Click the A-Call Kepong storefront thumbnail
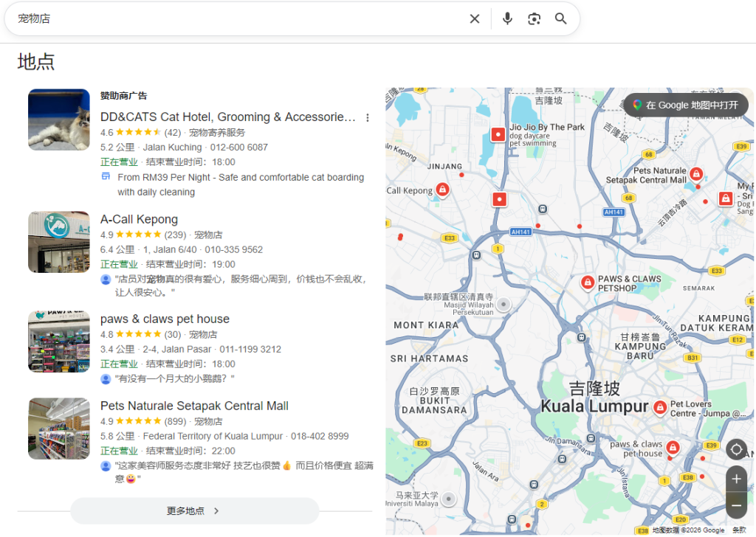This screenshot has height=537, width=756. (x=59, y=242)
